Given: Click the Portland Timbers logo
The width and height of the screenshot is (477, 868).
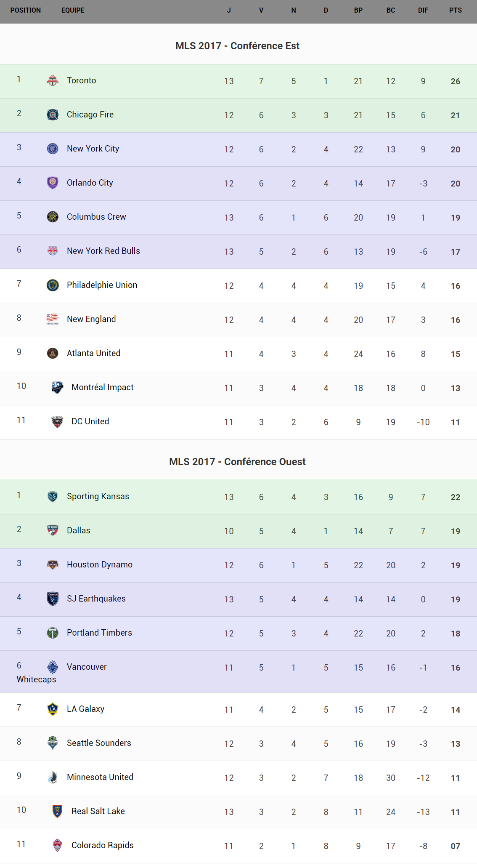Looking at the screenshot, I should click(x=53, y=633).
